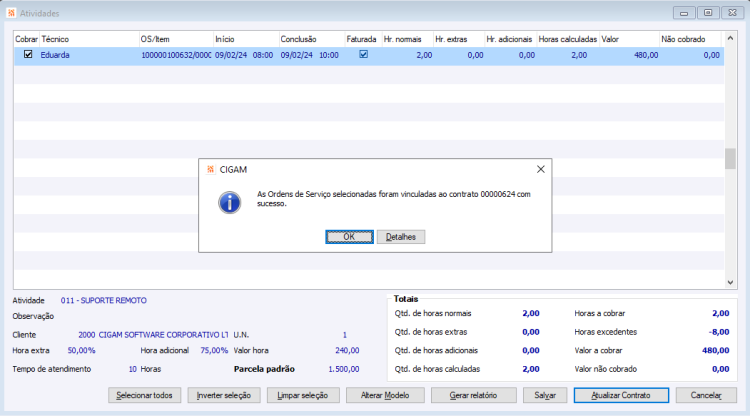Image resolution: width=750 pixels, height=416 pixels.
Task: Click the table scrollbar down arrow
Action: (x=730, y=283)
